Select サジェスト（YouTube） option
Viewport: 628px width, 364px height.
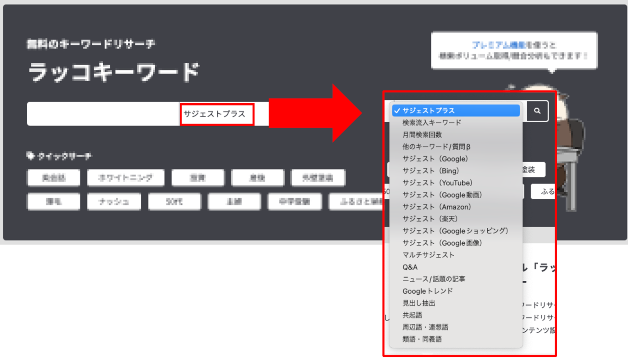coord(456,183)
